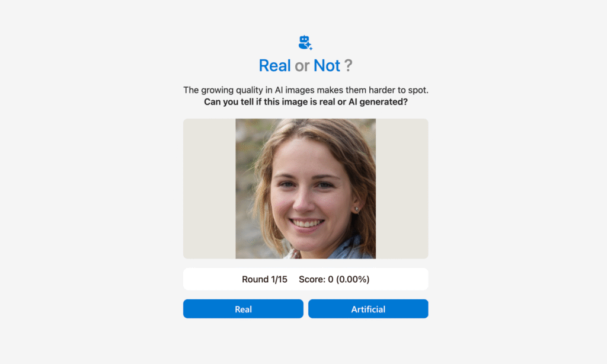The height and width of the screenshot is (364, 607).
Task: Click the Score: 0 (0.00%) label
Action: click(x=334, y=279)
